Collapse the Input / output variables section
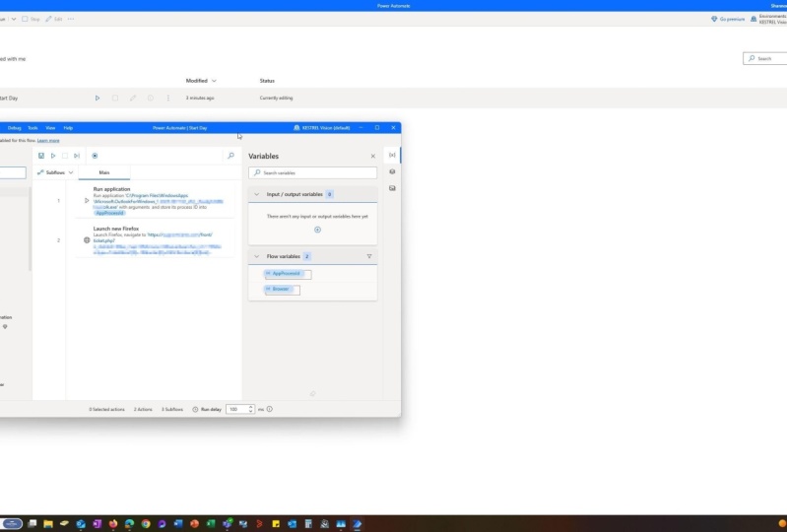This screenshot has width=787, height=532. point(256,194)
